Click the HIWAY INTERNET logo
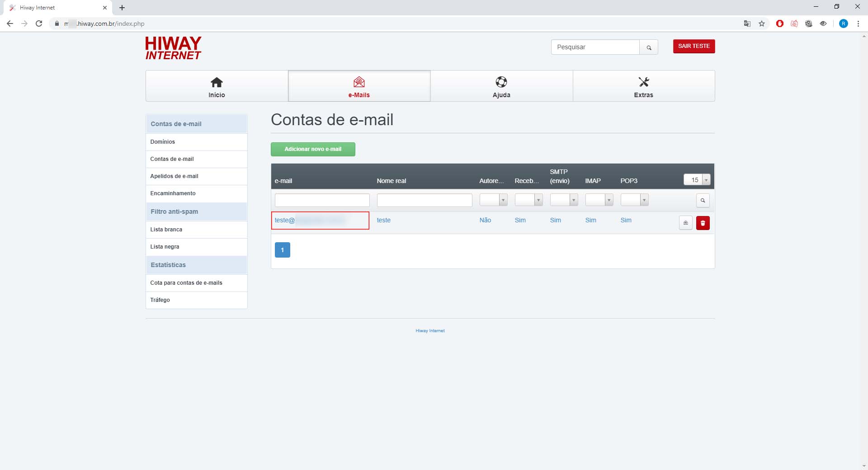868x470 pixels. click(173, 48)
